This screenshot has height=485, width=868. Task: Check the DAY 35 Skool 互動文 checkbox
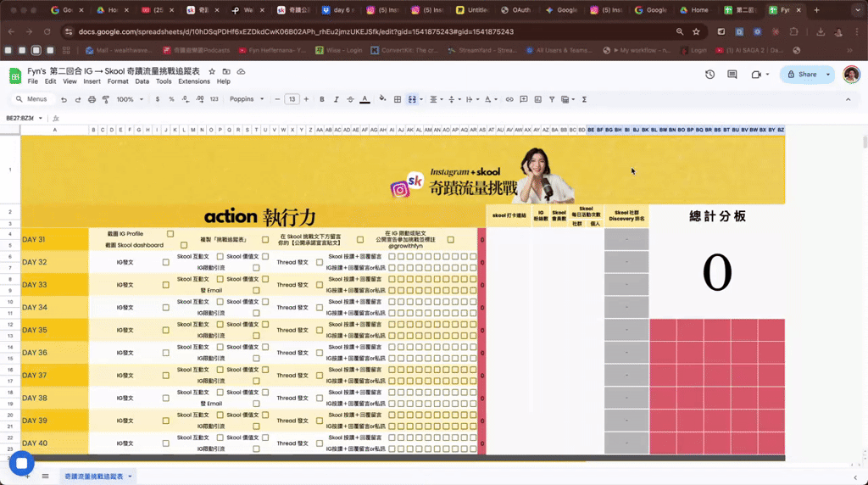(x=220, y=325)
